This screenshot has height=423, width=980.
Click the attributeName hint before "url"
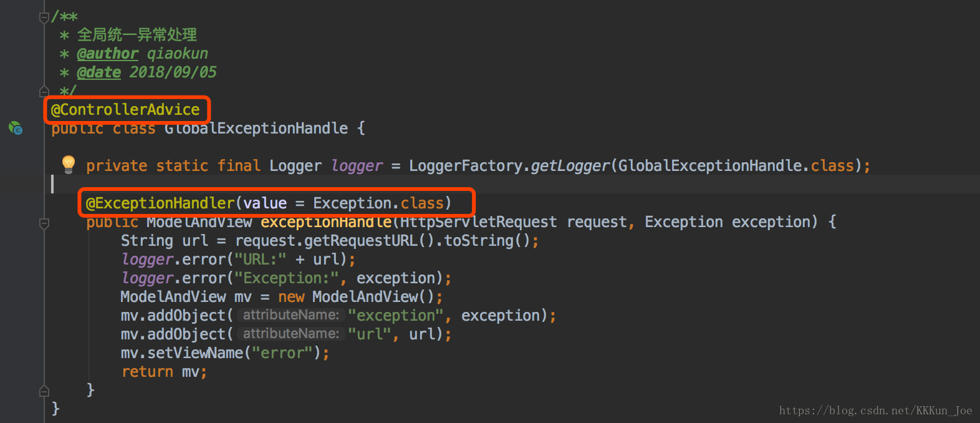pyautogui.click(x=291, y=334)
